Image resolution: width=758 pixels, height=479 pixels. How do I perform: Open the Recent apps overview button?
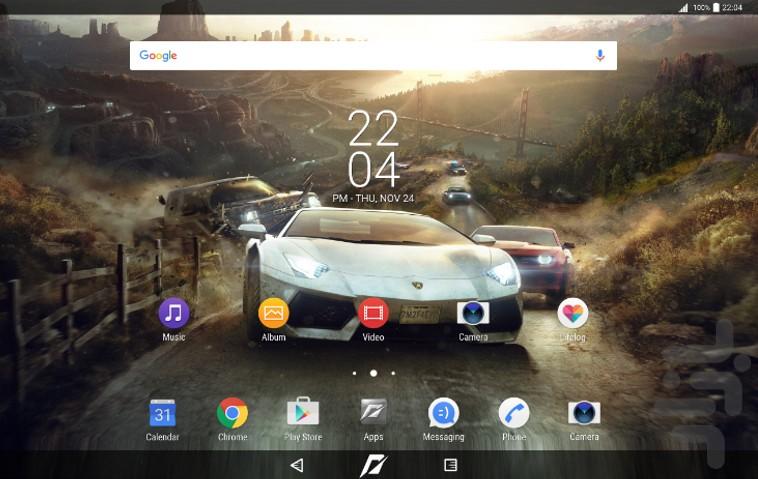450,465
